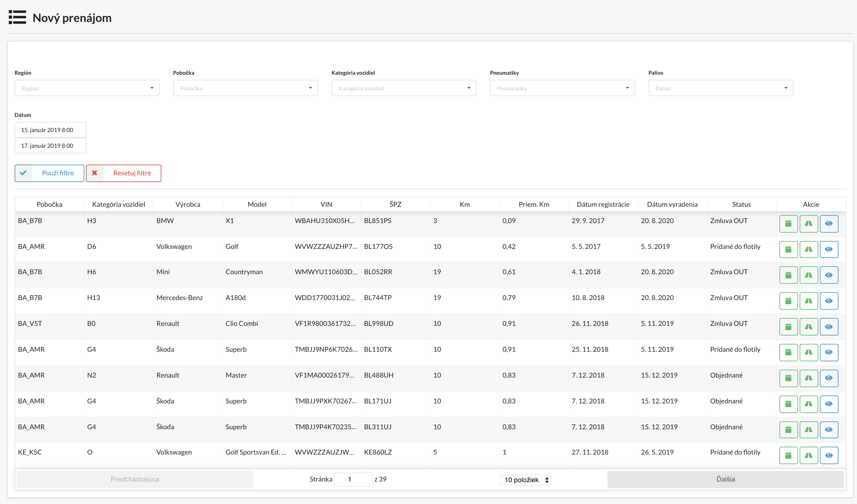Click the car icon for Škoda Superb BL171UJ

809,404
